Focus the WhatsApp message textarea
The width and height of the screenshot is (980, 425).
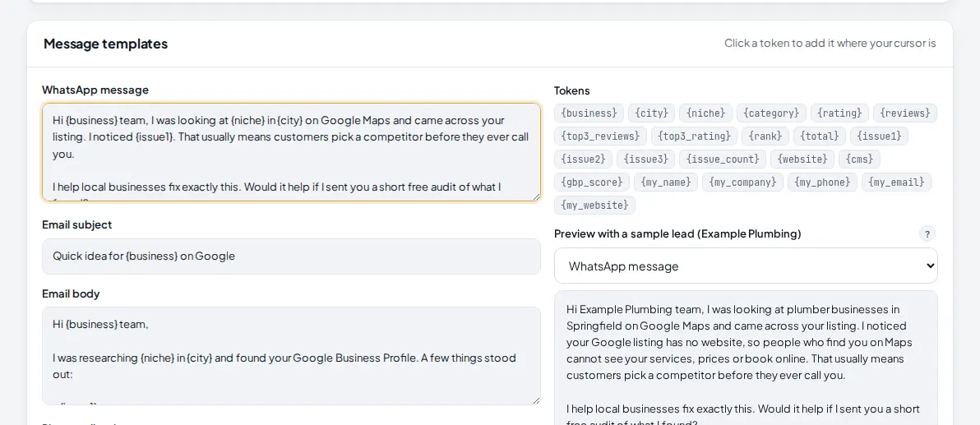291,153
